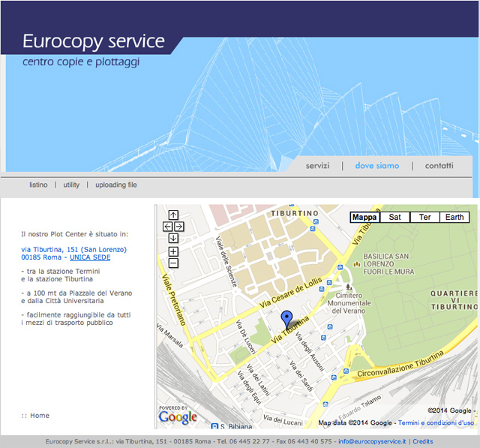The image size is (480, 448).
Task: Open the utility submenu link
Action: [x=71, y=185]
